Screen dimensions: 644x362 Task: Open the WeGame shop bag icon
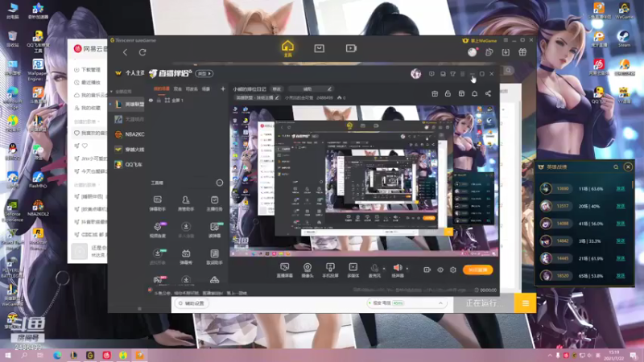point(319,48)
